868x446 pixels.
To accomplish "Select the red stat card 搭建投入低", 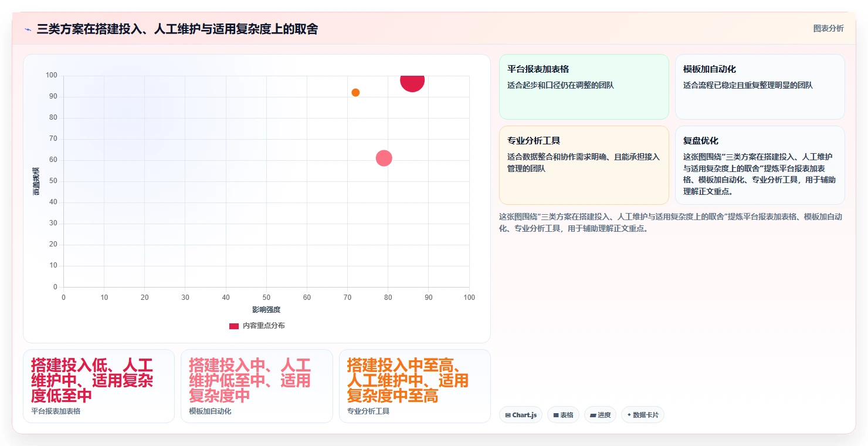I will tap(99, 386).
